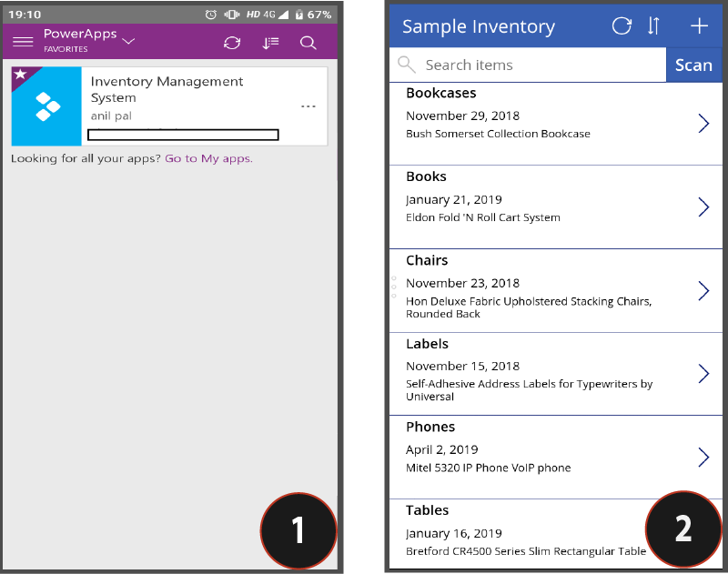The width and height of the screenshot is (728, 574).
Task: Click the Sample Inventory title
Action: pyautogui.click(x=479, y=26)
